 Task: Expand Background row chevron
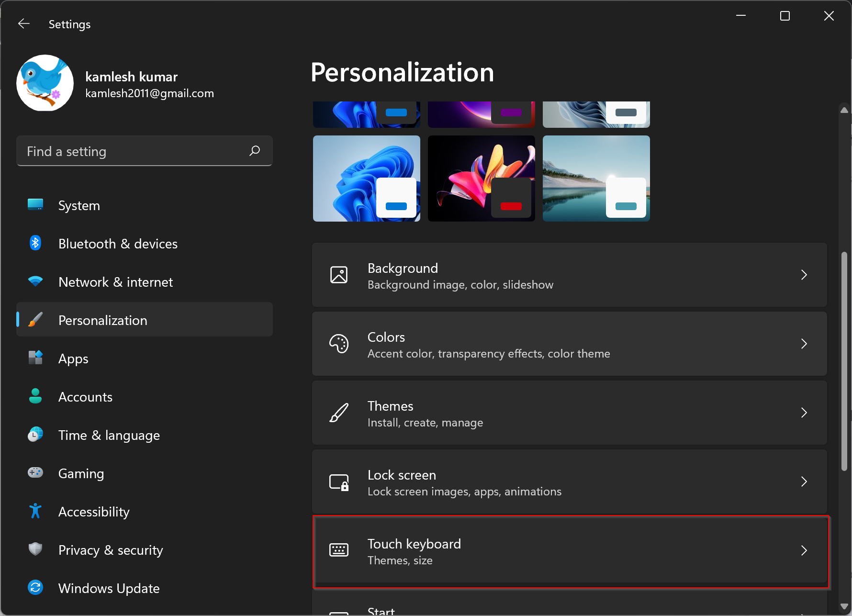coord(804,275)
